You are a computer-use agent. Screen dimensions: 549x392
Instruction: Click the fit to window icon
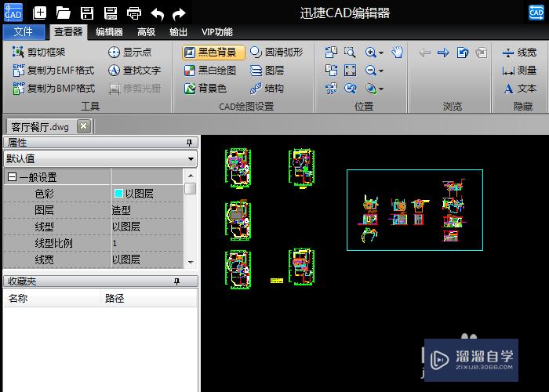[350, 71]
